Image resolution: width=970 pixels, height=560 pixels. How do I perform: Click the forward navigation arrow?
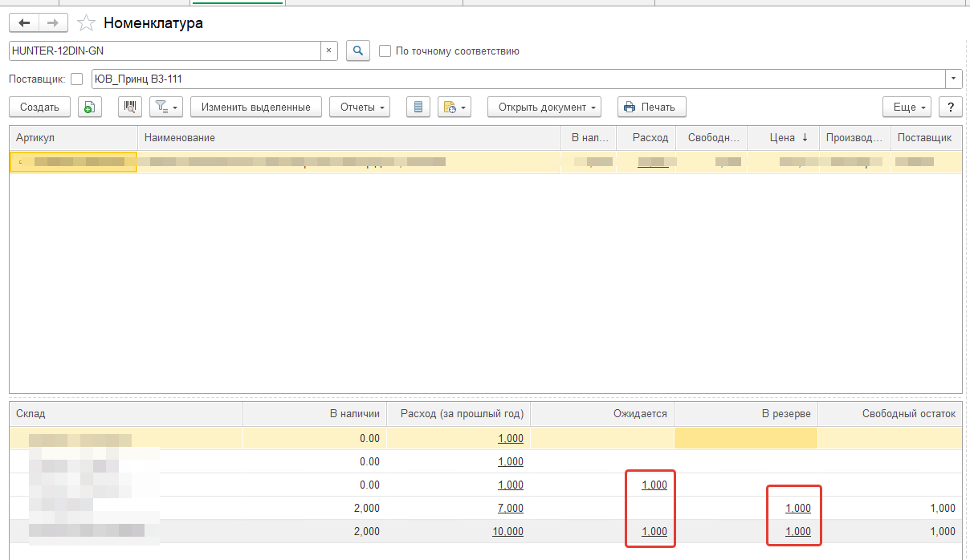pos(53,23)
